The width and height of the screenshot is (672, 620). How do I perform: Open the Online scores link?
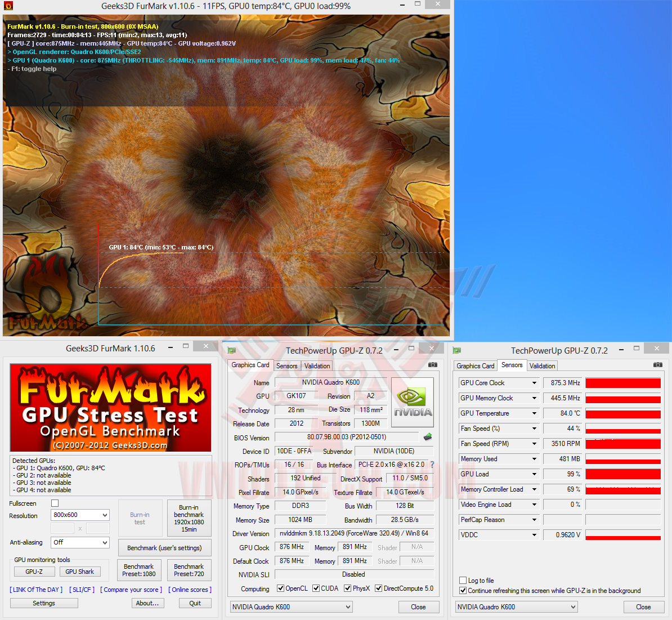click(190, 590)
